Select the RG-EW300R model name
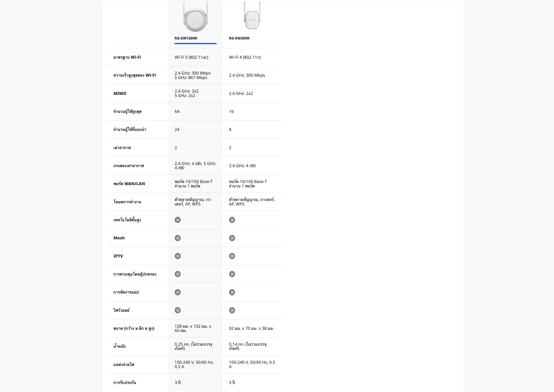 (x=239, y=38)
